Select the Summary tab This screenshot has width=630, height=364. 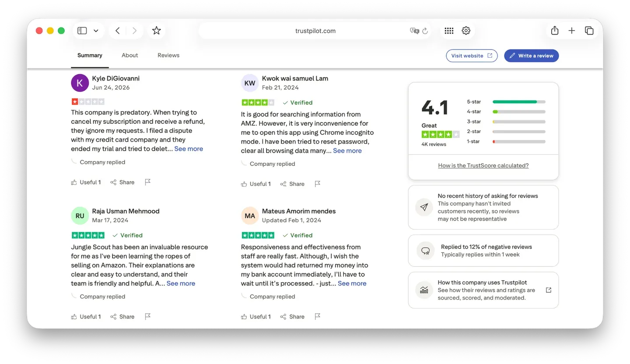click(90, 56)
